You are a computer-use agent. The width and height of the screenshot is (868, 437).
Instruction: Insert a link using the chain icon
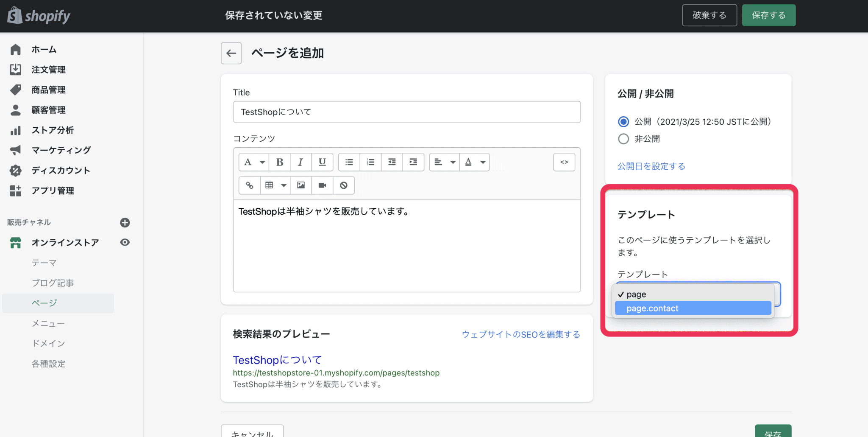tap(249, 185)
